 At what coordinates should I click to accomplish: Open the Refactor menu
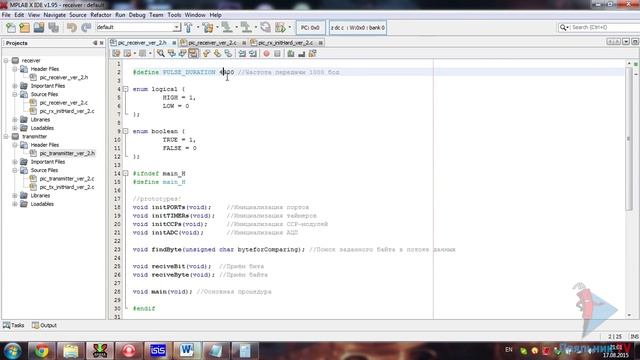(101, 15)
